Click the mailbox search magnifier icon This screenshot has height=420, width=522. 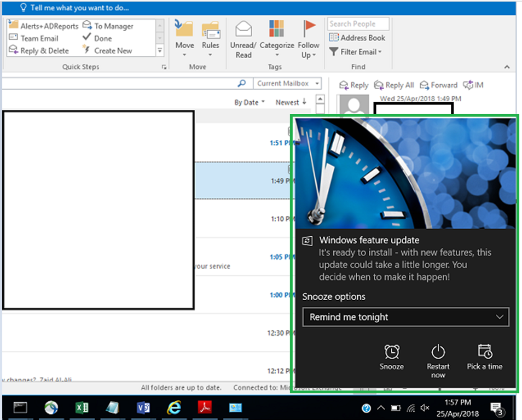pos(242,83)
